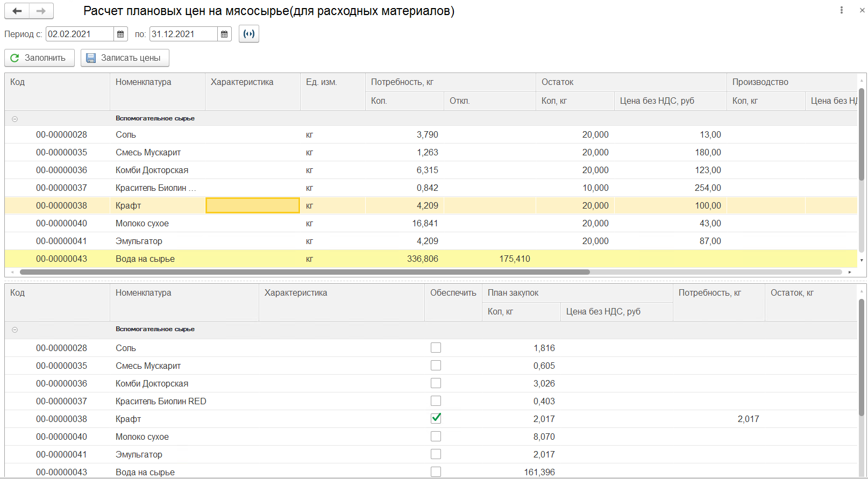868x479 pixels.
Task: Collapse Вспомогательное сырье group in upper table
Action: coord(15,119)
